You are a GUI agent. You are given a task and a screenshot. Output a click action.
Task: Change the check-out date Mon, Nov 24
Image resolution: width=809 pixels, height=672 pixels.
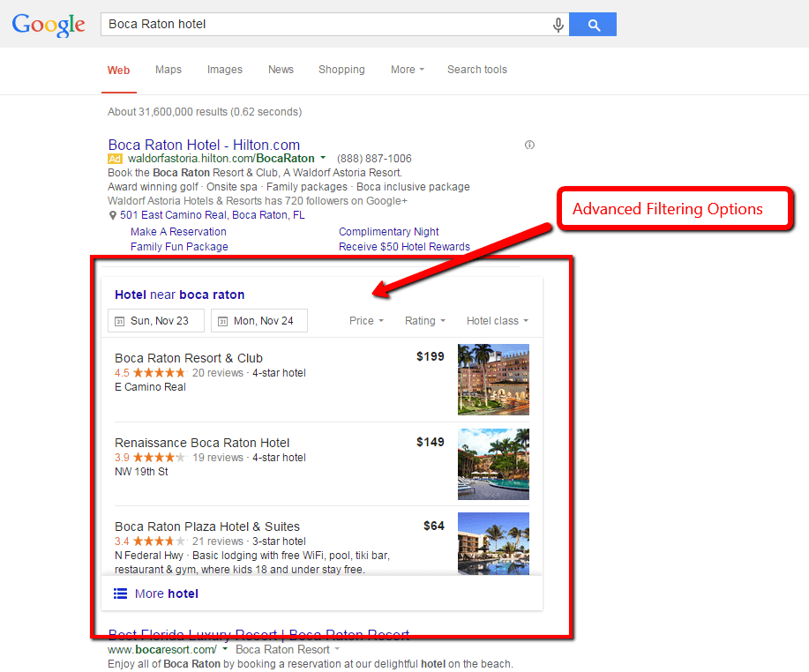pyautogui.click(x=259, y=321)
